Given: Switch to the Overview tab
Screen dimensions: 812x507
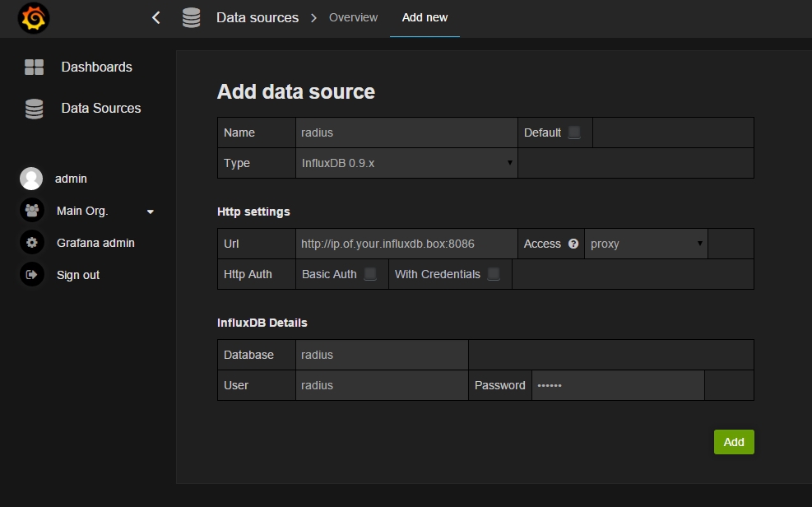Looking at the screenshot, I should (353, 17).
